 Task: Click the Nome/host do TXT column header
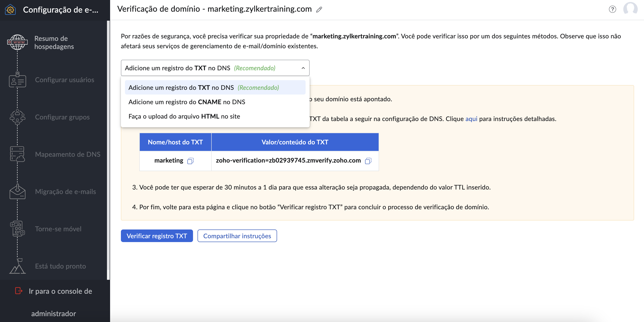click(x=175, y=142)
